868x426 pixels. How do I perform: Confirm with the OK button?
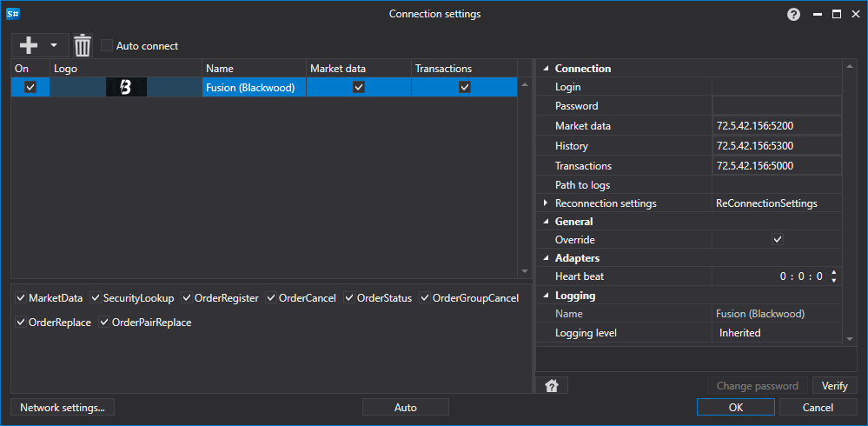click(736, 408)
